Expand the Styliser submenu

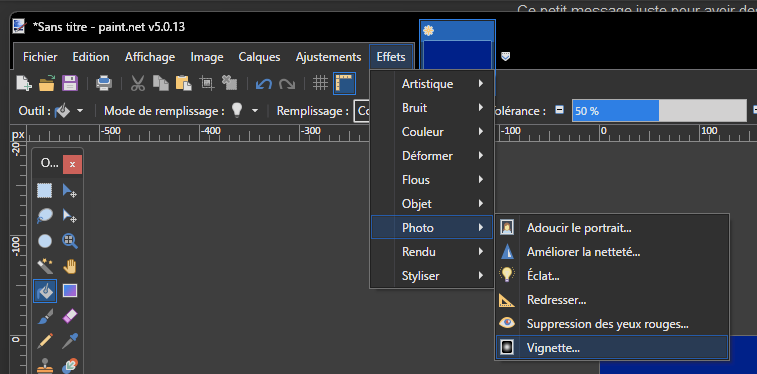click(432, 276)
